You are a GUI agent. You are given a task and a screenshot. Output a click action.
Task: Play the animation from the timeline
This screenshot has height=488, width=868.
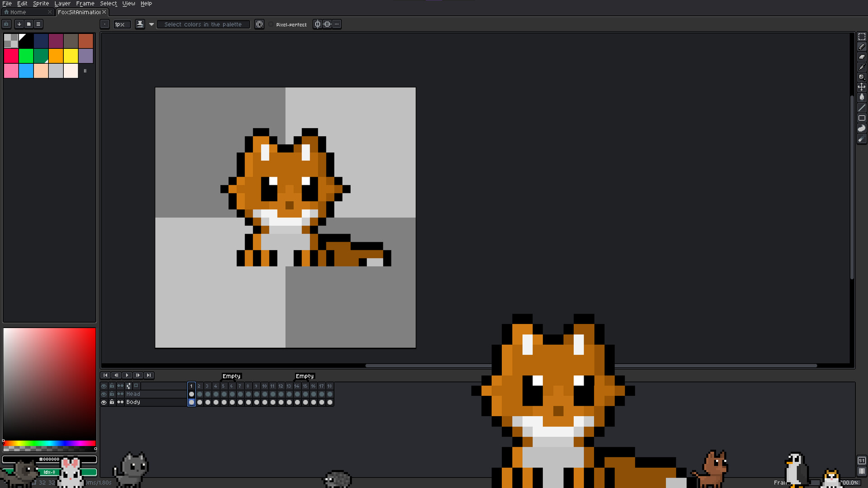click(x=127, y=375)
